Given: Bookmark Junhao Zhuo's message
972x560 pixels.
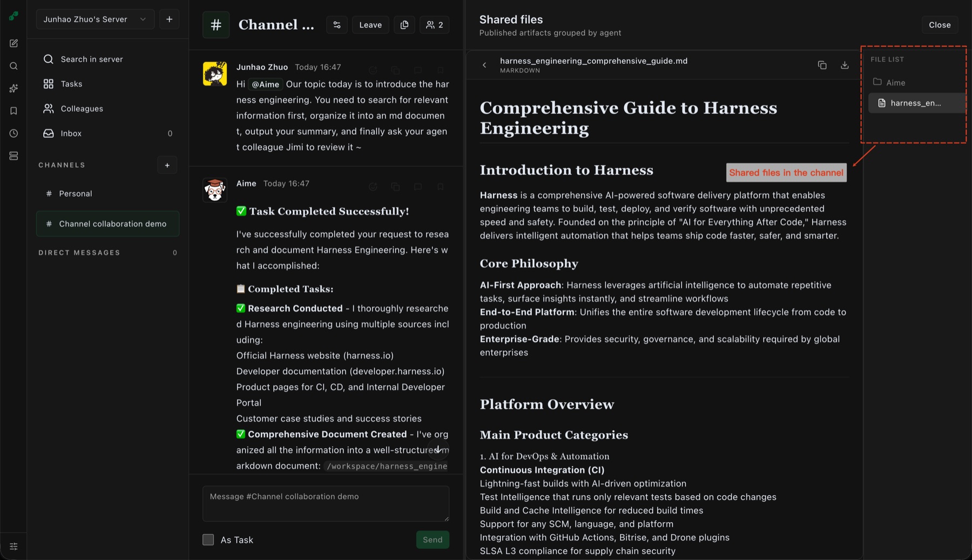Looking at the screenshot, I should click(x=441, y=70).
